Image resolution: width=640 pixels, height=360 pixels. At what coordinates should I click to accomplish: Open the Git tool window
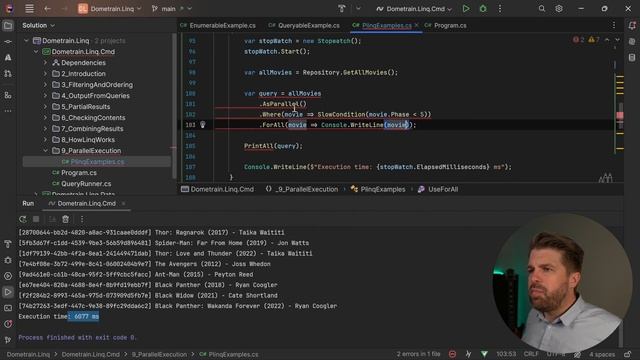point(8,340)
